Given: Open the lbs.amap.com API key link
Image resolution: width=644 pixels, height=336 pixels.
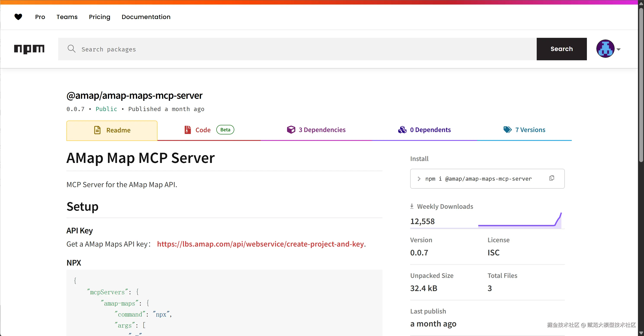Looking at the screenshot, I should 260,244.
